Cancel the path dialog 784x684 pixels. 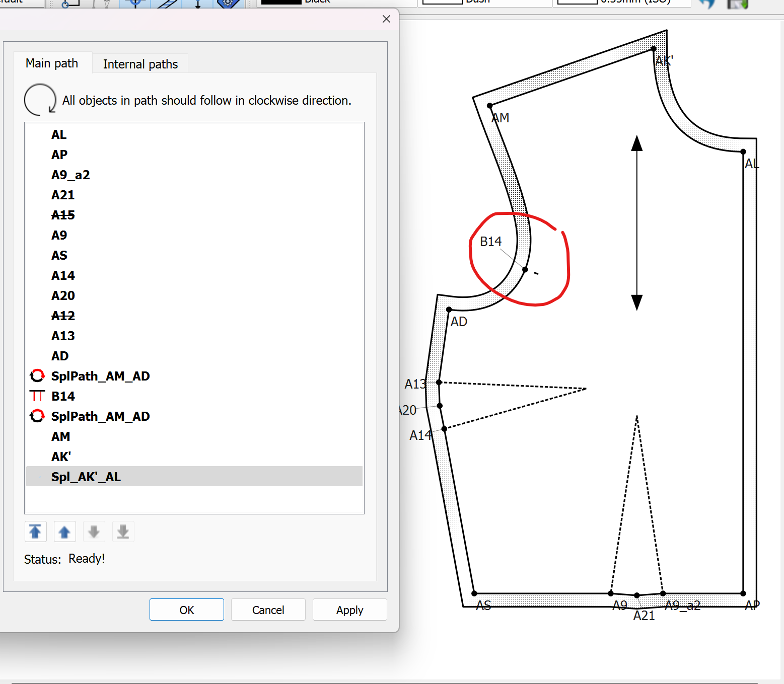pyautogui.click(x=268, y=610)
